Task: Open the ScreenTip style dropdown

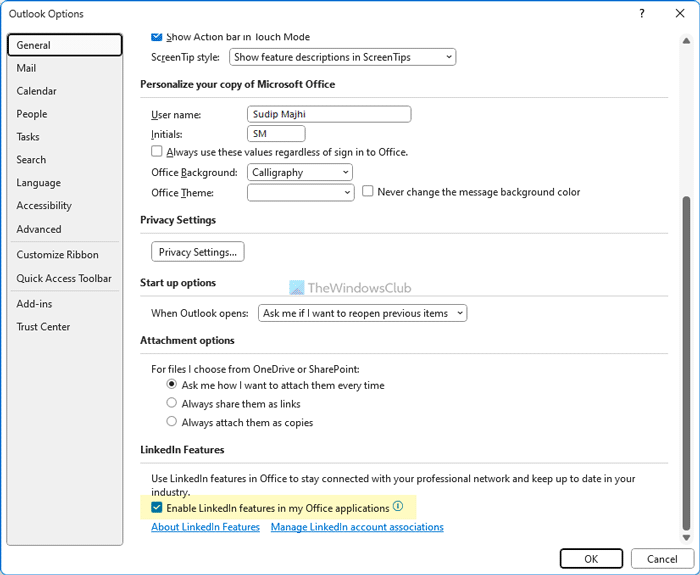Action: 342,57
